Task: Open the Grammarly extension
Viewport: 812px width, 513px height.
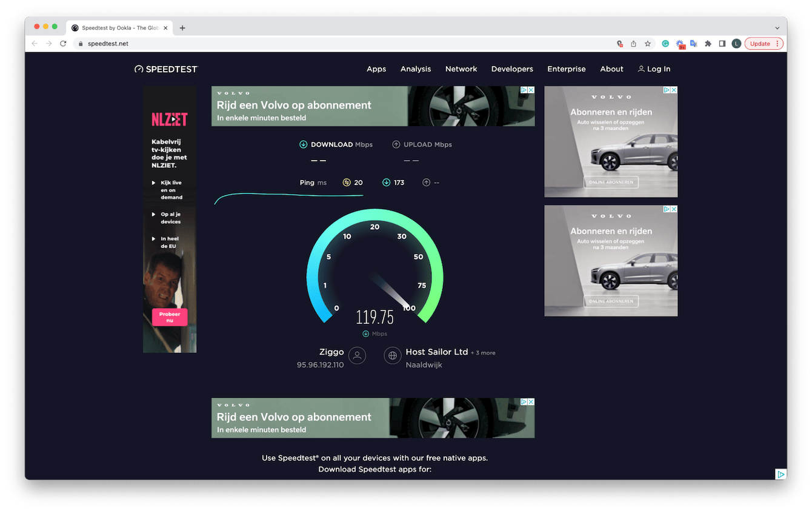Action: [665, 44]
